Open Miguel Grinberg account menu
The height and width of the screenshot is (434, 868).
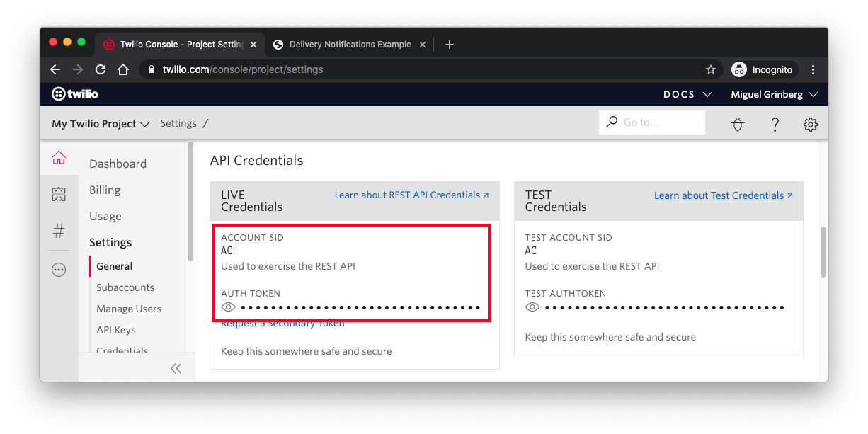[775, 94]
